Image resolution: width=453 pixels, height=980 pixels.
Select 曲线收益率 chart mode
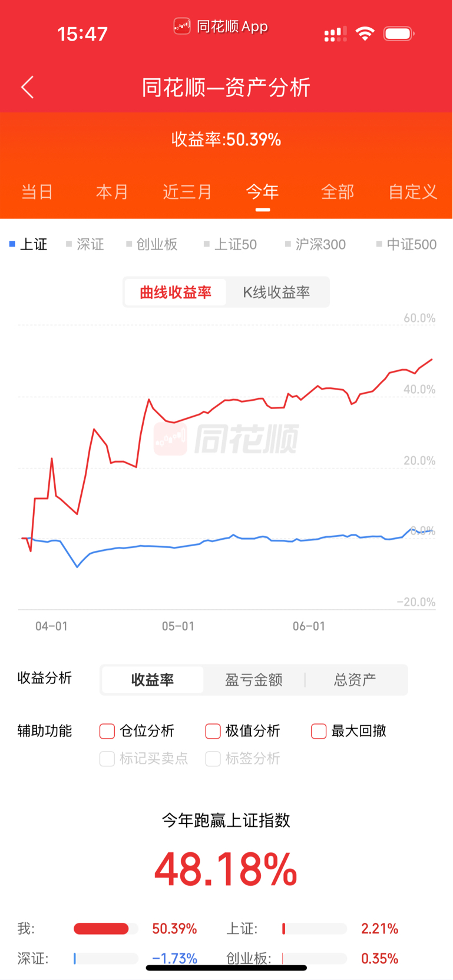pyautogui.click(x=176, y=293)
